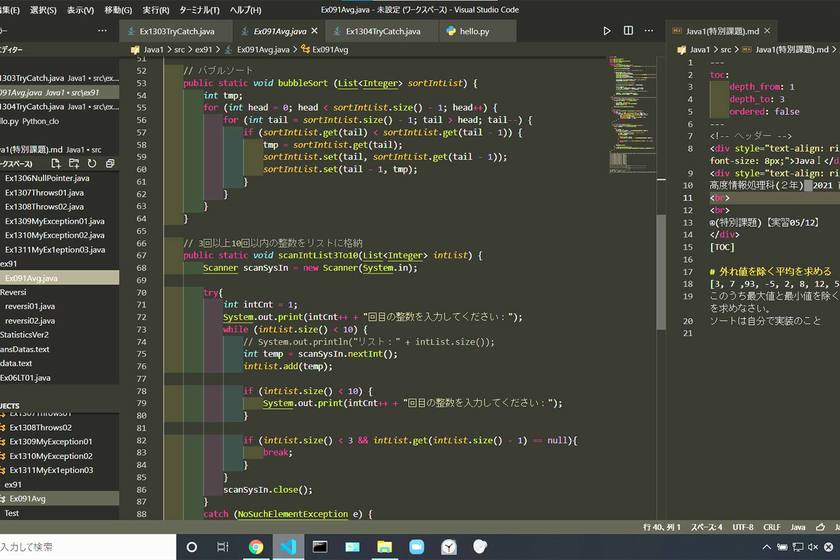The image size is (840, 560).
Task: Click the Run code play icon
Action: pyautogui.click(x=607, y=31)
